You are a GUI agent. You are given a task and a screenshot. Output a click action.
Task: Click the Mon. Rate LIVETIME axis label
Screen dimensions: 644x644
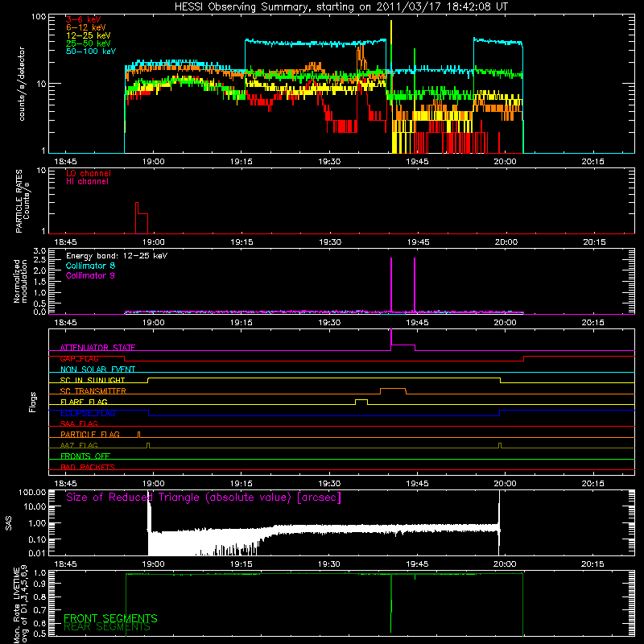pos(20,604)
